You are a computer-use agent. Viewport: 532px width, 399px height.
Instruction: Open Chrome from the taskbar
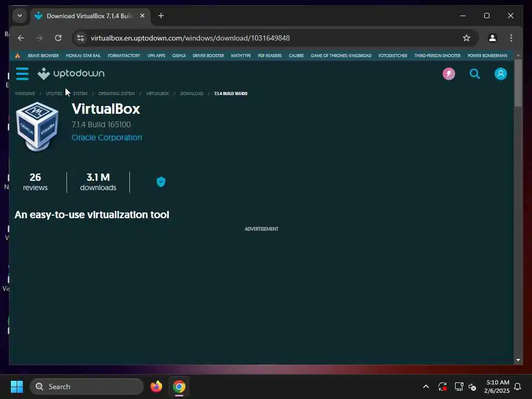click(179, 387)
